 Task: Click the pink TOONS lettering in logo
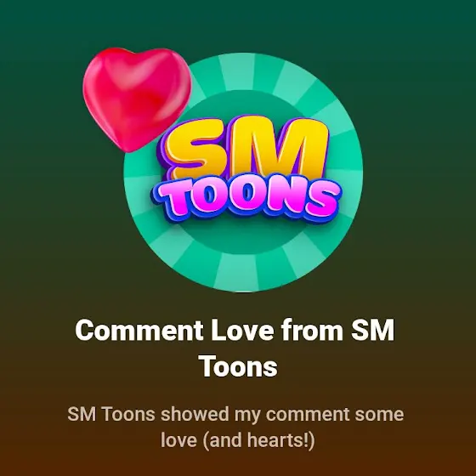246,199
